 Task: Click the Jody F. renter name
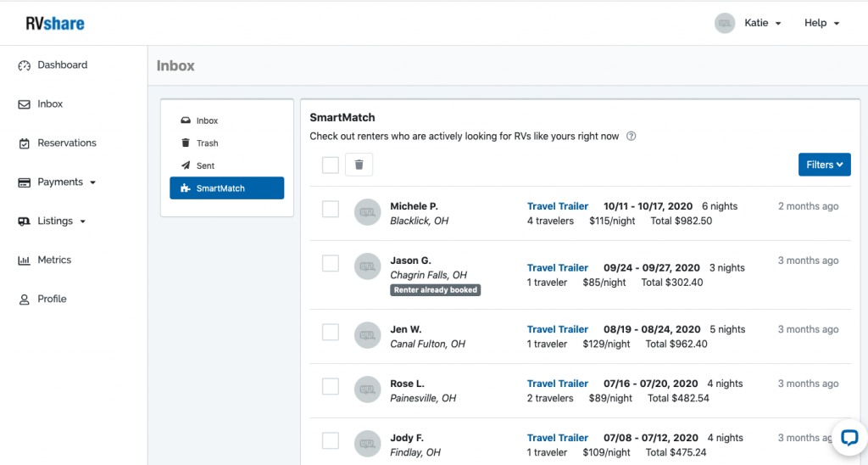[x=407, y=438]
